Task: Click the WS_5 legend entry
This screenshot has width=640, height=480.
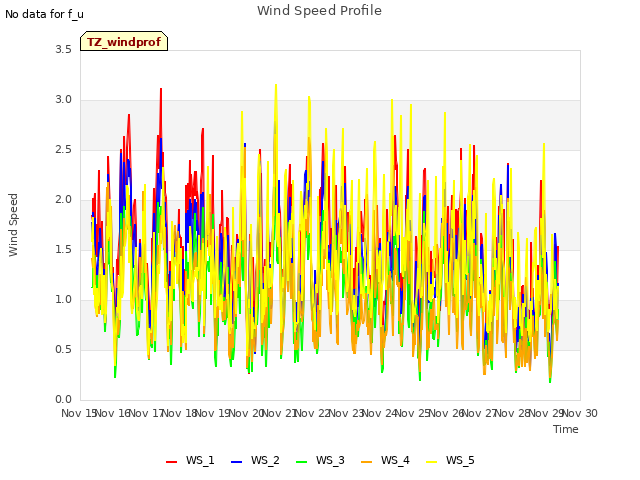Action: [x=450, y=460]
